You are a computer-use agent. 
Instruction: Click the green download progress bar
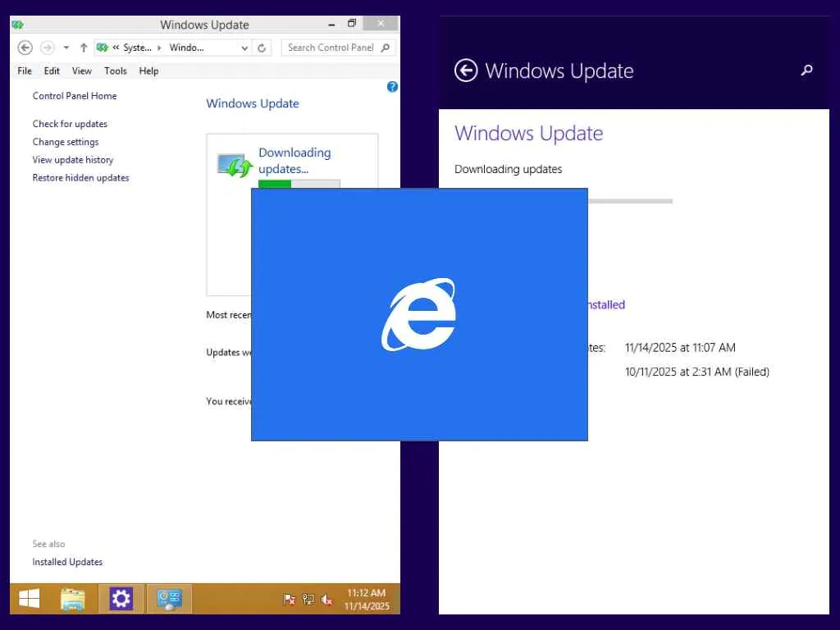click(299, 184)
